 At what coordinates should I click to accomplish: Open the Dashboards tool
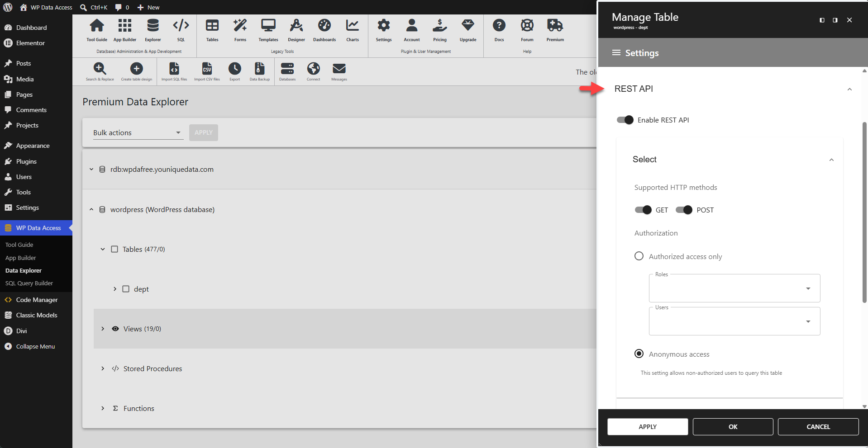tap(324, 30)
